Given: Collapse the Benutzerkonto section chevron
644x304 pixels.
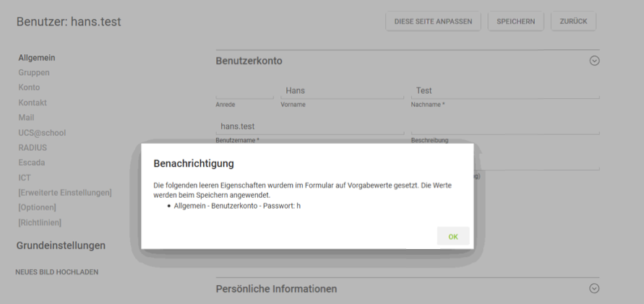Looking at the screenshot, I should 594,61.
